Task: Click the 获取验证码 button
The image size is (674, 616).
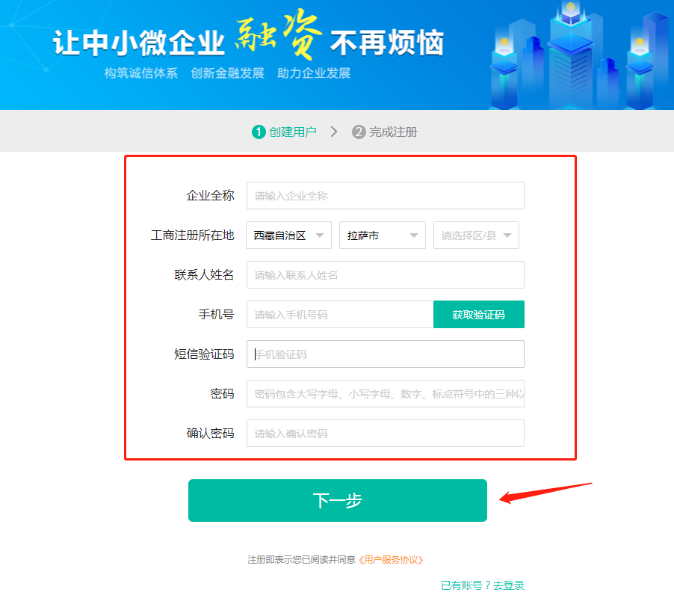Action: (478, 315)
